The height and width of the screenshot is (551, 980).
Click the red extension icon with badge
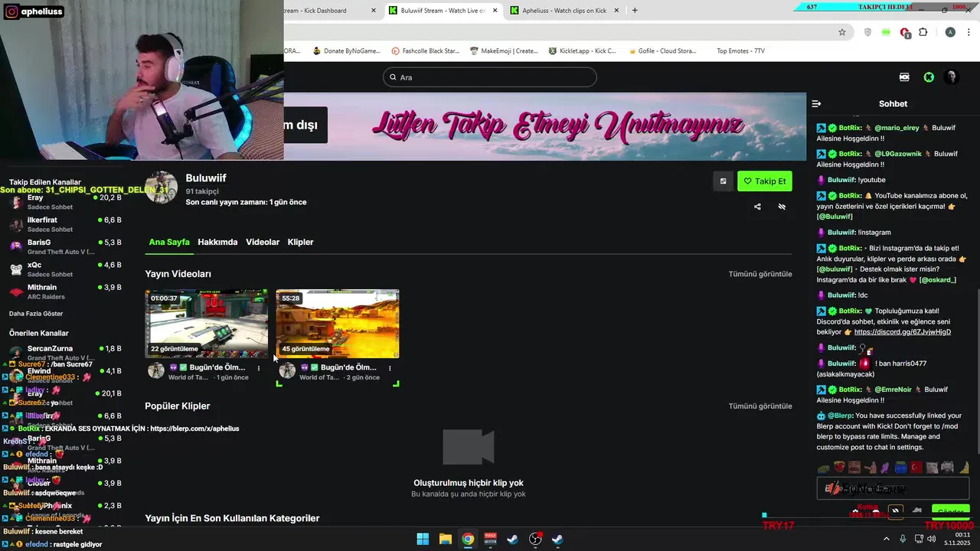(x=905, y=33)
